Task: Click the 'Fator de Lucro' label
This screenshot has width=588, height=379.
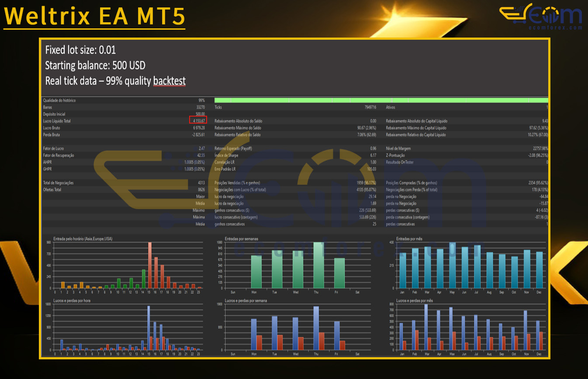Action: pyautogui.click(x=53, y=148)
